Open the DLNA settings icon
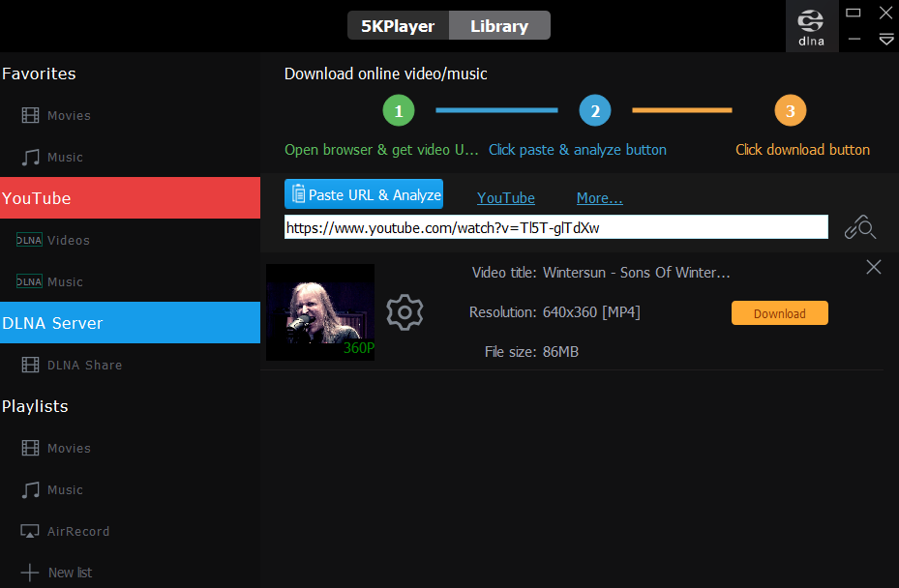The height and width of the screenshot is (588, 899). click(811, 27)
